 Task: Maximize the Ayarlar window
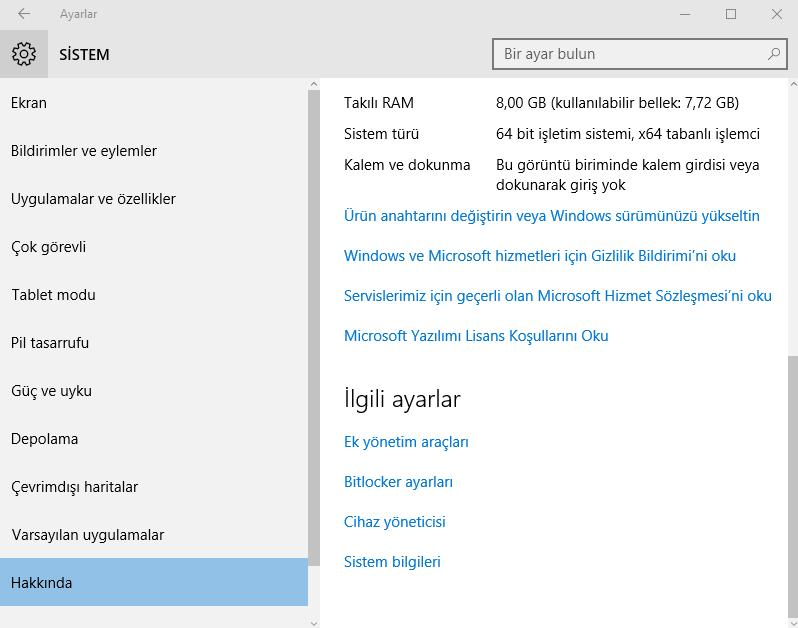[x=731, y=14]
